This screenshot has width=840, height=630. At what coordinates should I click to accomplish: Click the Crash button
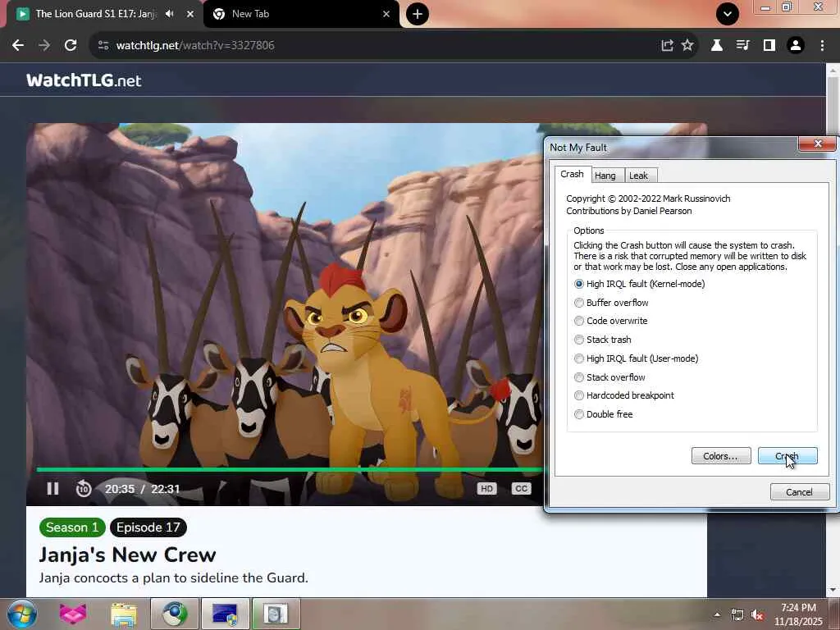pos(787,456)
